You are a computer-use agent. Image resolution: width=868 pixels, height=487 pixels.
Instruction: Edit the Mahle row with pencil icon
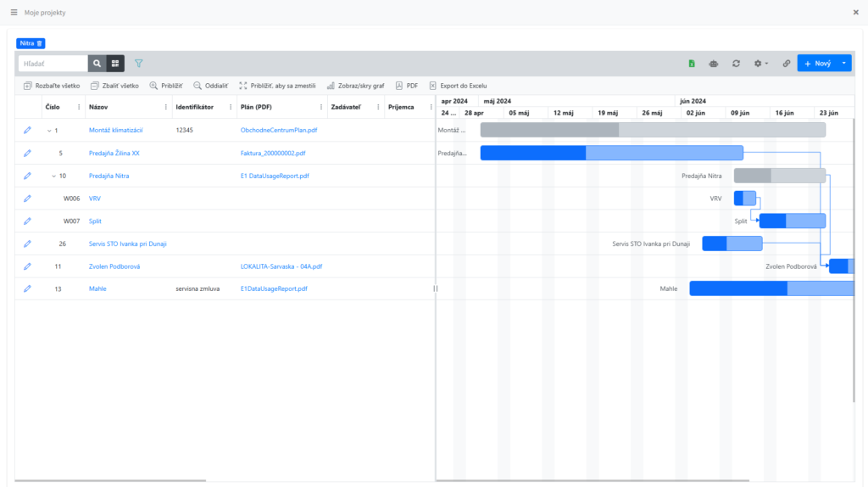[27, 288]
